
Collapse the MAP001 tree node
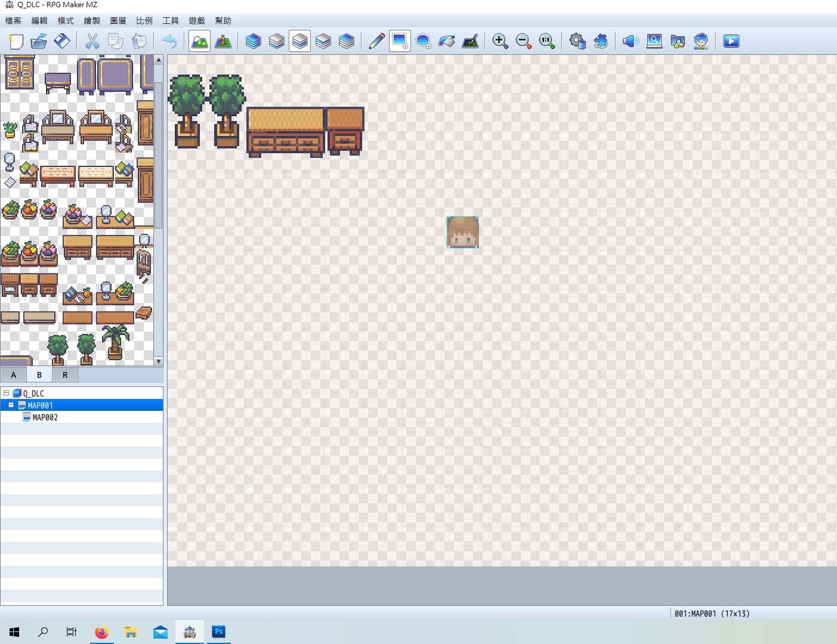tap(11, 405)
